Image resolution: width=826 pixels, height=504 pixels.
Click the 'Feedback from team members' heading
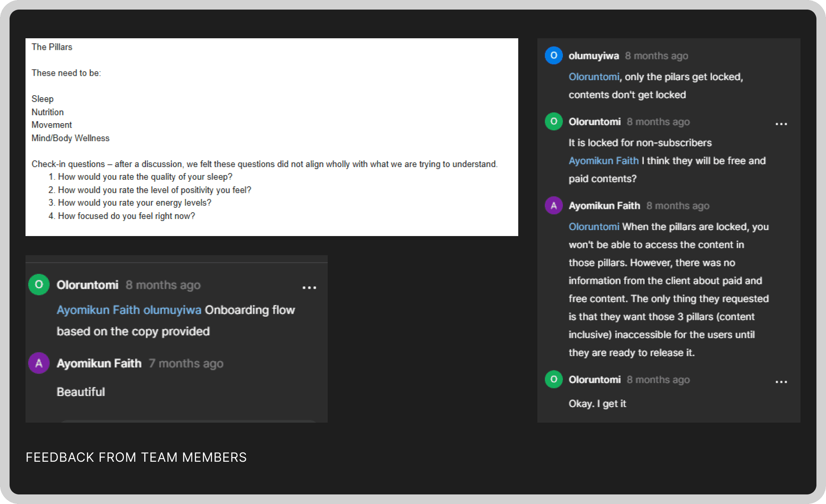click(x=136, y=457)
